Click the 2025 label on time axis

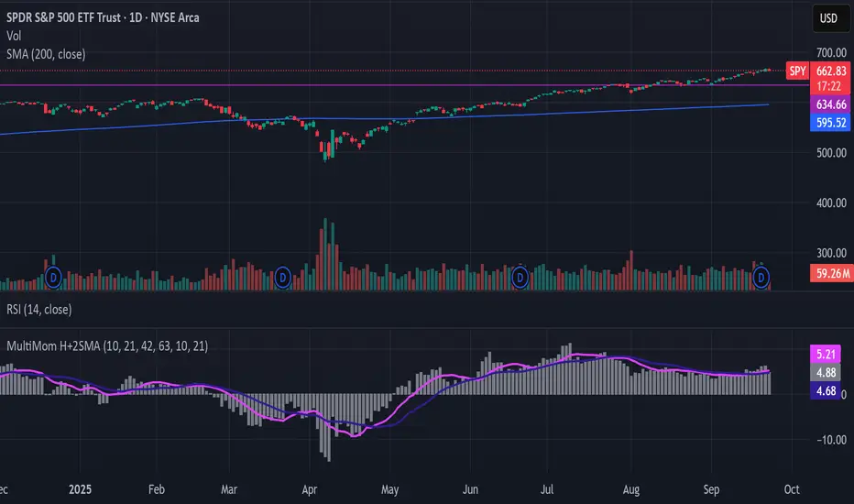click(80, 489)
